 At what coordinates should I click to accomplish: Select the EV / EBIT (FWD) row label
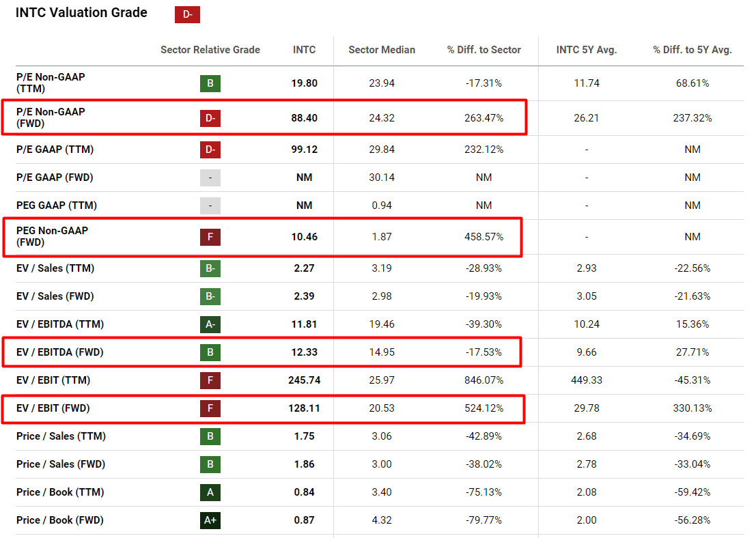click(x=53, y=408)
